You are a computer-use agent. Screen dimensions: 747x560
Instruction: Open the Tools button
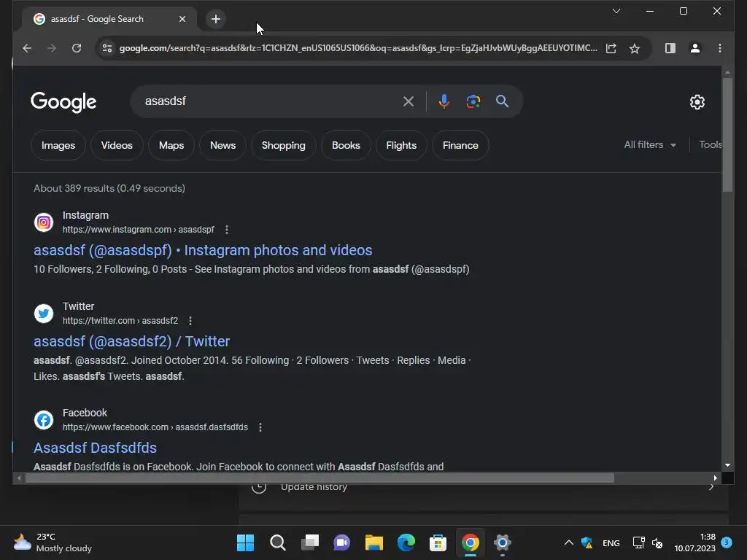[710, 145]
